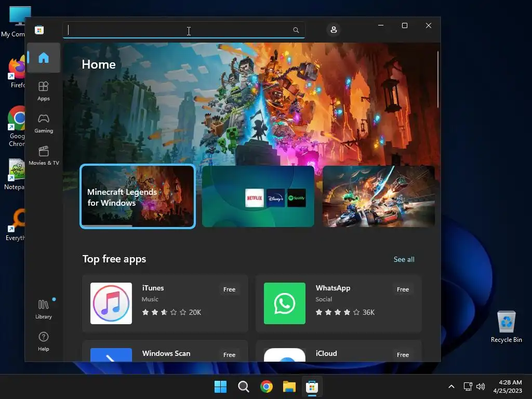Click the iTunes star rating 20K
Image resolution: width=532 pixels, height=399 pixels.
point(171,312)
